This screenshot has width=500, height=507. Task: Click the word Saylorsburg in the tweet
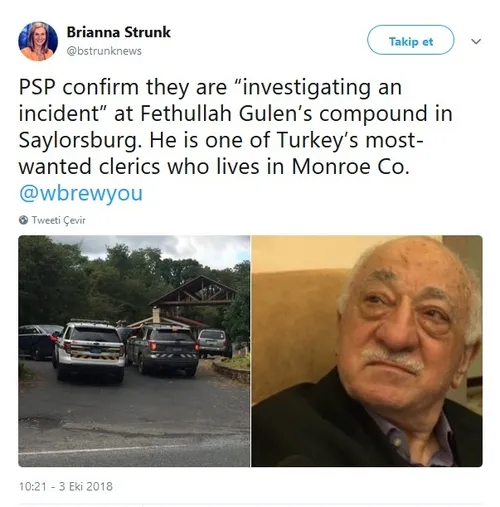[x=77, y=140]
